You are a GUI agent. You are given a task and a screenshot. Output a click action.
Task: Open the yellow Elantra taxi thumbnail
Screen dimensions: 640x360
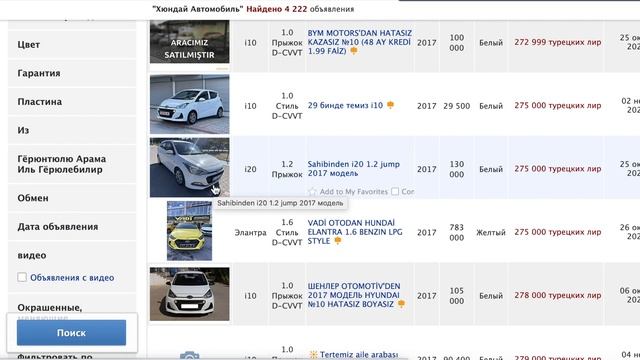click(x=189, y=231)
